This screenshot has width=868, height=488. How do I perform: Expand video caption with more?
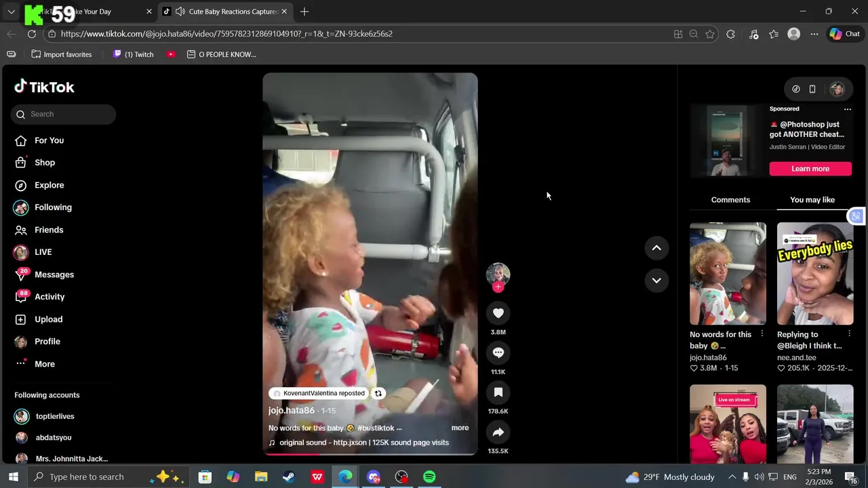pos(460,428)
